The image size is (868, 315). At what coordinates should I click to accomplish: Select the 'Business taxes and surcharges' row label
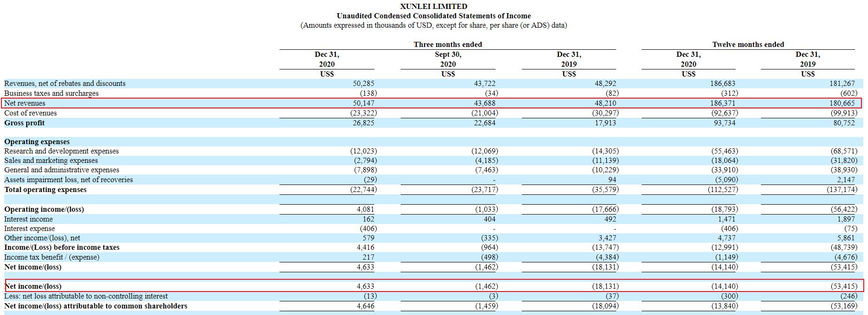(51, 93)
